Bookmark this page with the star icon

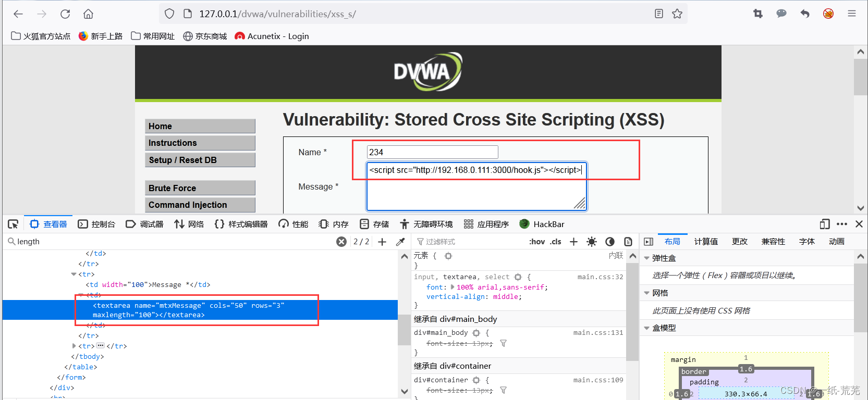pyautogui.click(x=677, y=14)
